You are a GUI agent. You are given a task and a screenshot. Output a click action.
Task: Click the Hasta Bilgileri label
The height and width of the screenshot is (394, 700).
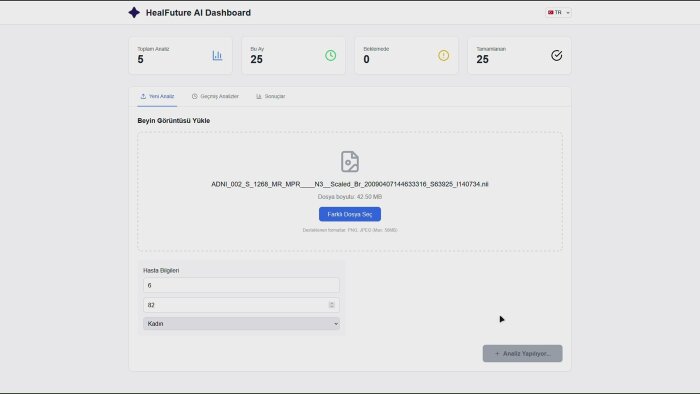coord(161,270)
